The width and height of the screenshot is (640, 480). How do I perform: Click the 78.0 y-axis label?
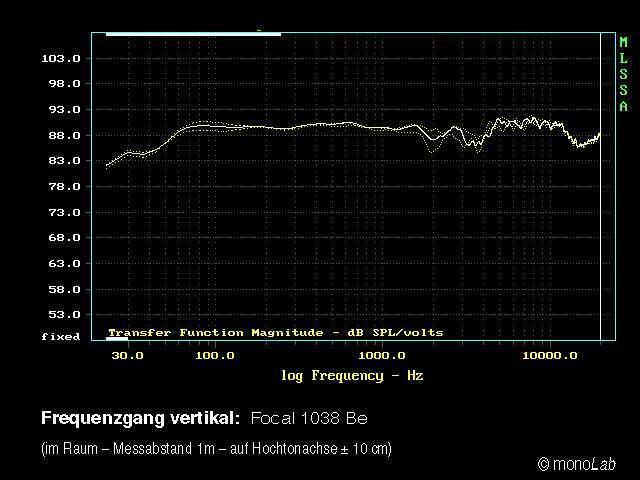tap(64, 187)
